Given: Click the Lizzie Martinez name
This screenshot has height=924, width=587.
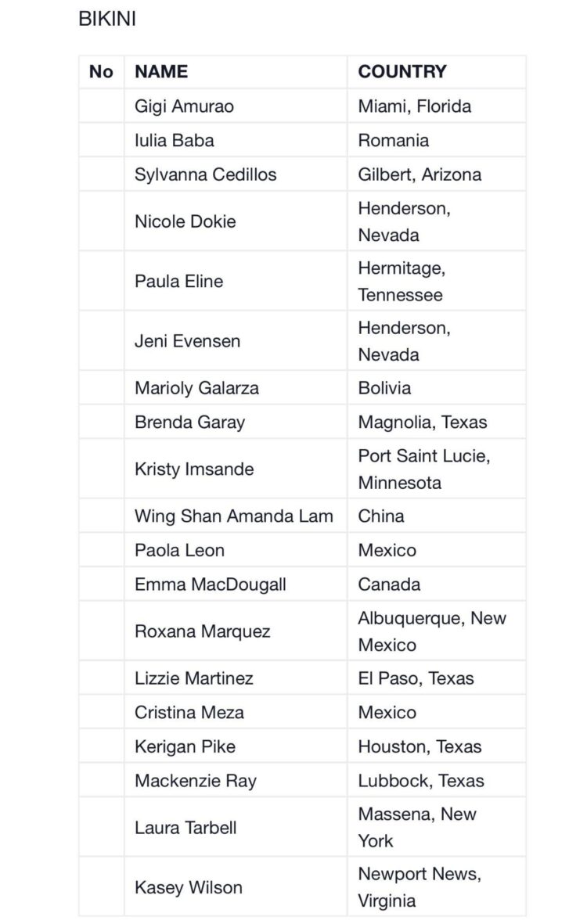Looking at the screenshot, I should (193, 678).
